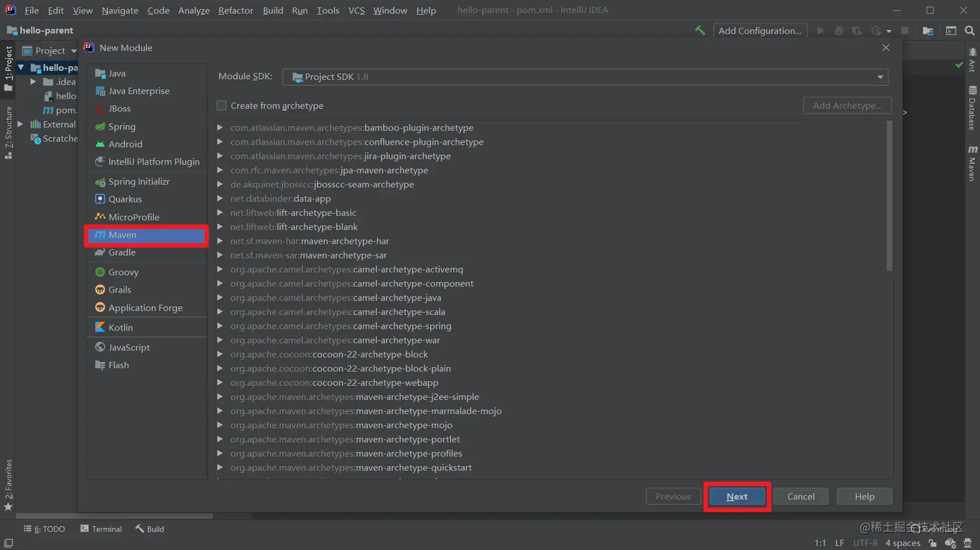
Task: Switch to the Terminal tab
Action: pos(101,529)
